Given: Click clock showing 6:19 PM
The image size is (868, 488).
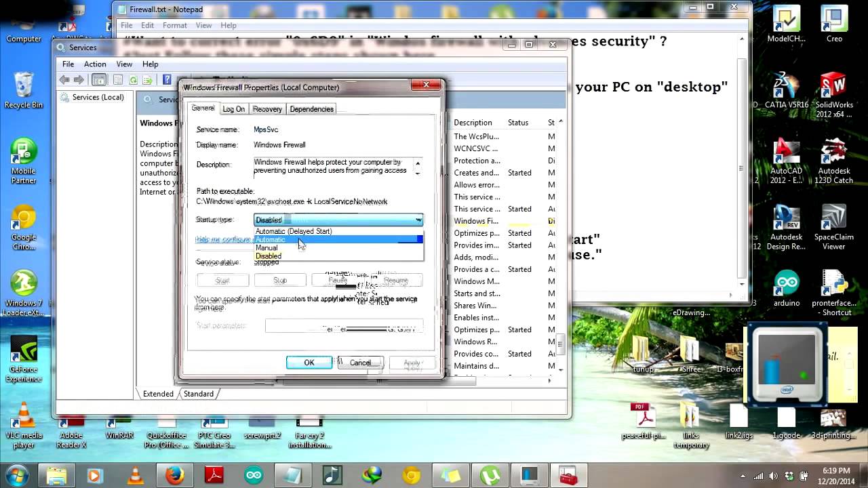Looking at the screenshot, I should pos(835,470).
